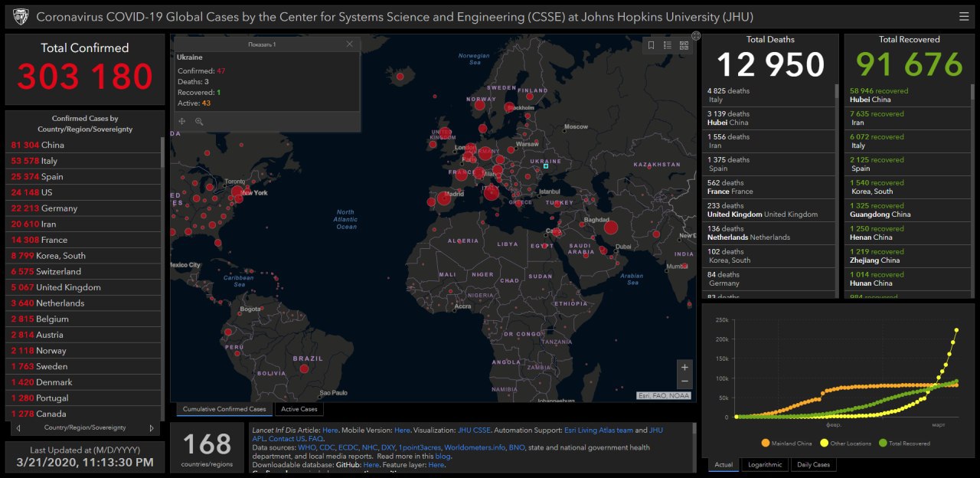The width and height of the screenshot is (980, 478).
Task: Open the JHU CSSE visualization link
Action: point(474,431)
